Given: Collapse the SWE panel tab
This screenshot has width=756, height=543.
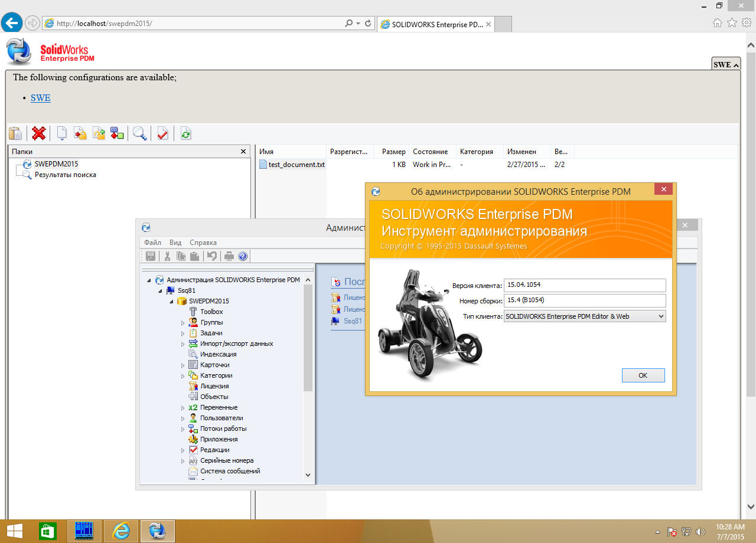Looking at the screenshot, I should click(x=726, y=64).
